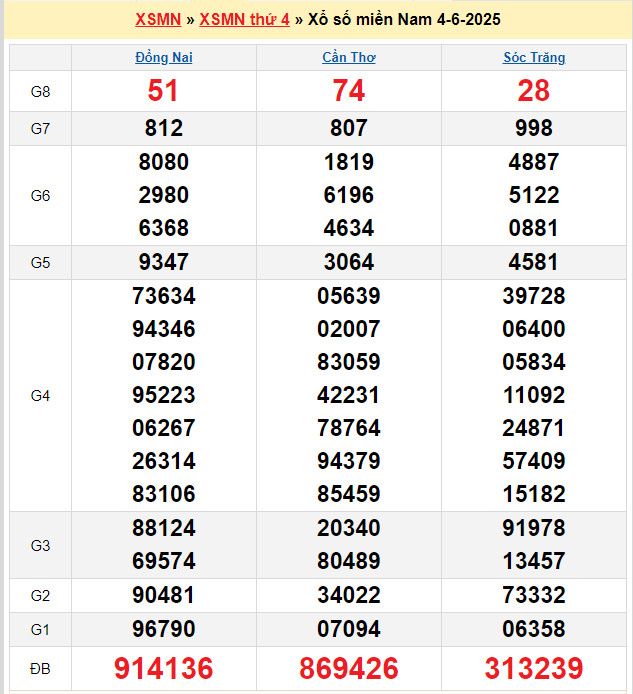Screen dimensions: 633x694
Task: Pick the G4 number 24871
Action: click(x=534, y=428)
